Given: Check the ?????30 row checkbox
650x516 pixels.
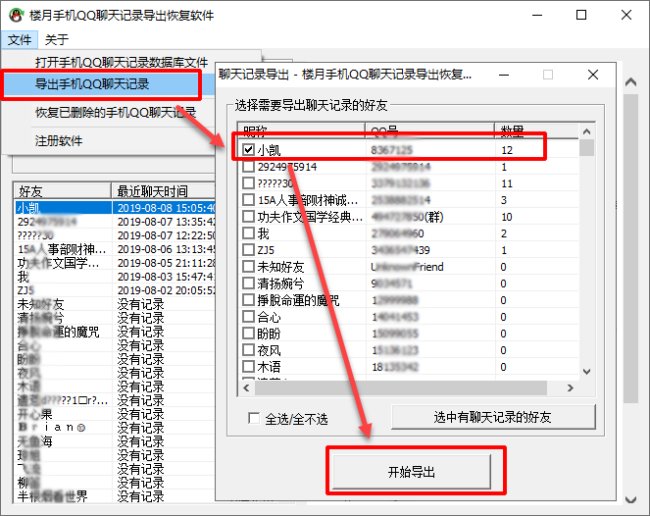Looking at the screenshot, I should pyautogui.click(x=248, y=183).
